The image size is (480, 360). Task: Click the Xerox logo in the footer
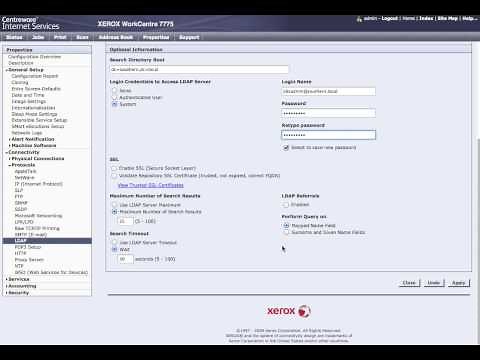point(289,311)
